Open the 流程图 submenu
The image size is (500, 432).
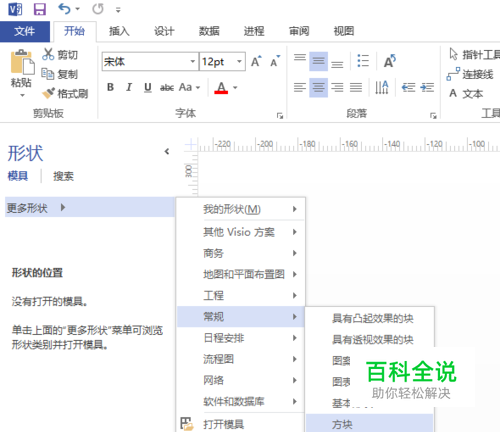[x=241, y=359]
